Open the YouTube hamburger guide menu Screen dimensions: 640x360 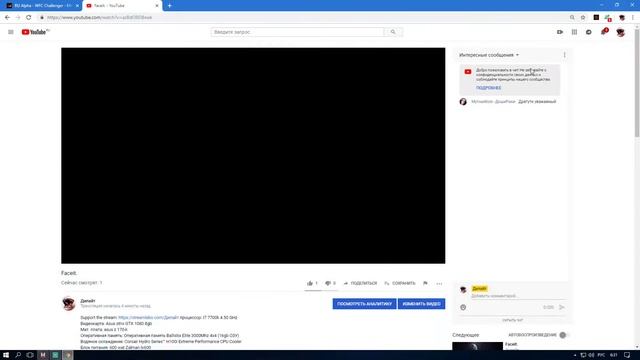[x=11, y=32]
